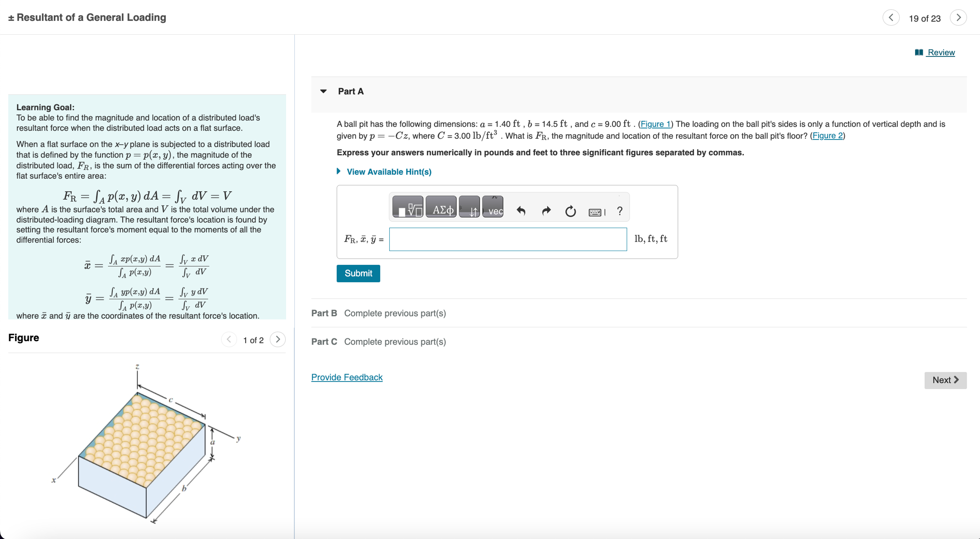Show the next figure using the right chevron
The width and height of the screenshot is (980, 539).
coord(278,340)
